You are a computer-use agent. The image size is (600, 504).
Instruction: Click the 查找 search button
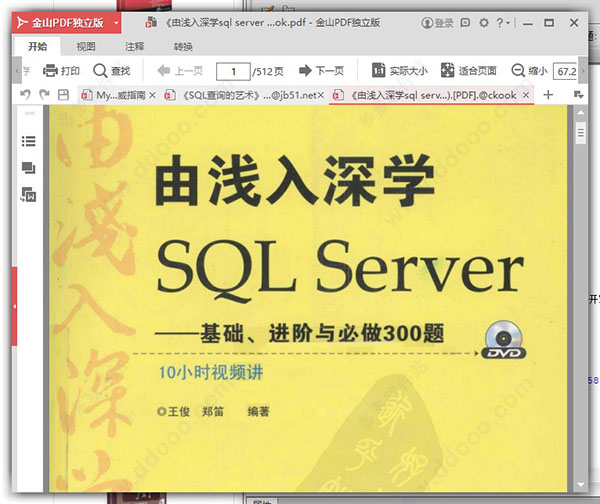click(111, 71)
